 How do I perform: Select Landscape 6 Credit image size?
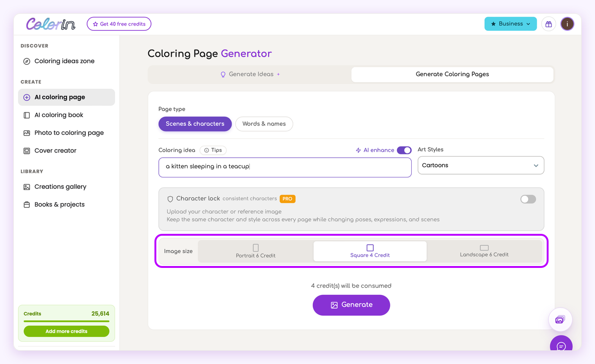click(x=484, y=251)
